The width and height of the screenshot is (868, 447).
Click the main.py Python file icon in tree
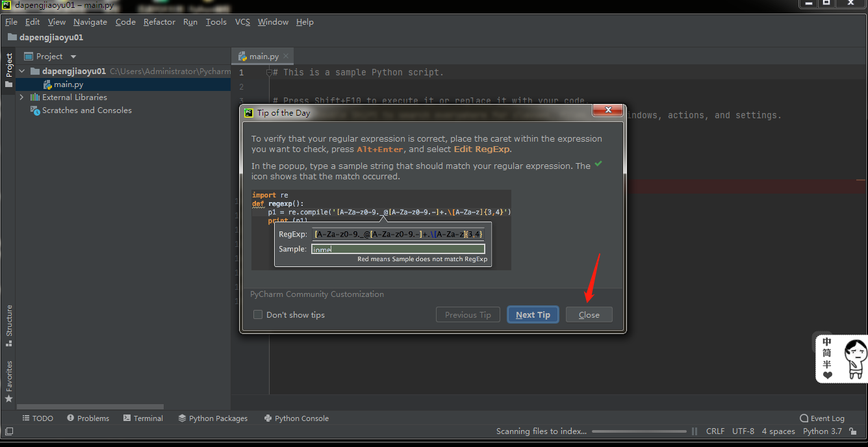coord(47,84)
